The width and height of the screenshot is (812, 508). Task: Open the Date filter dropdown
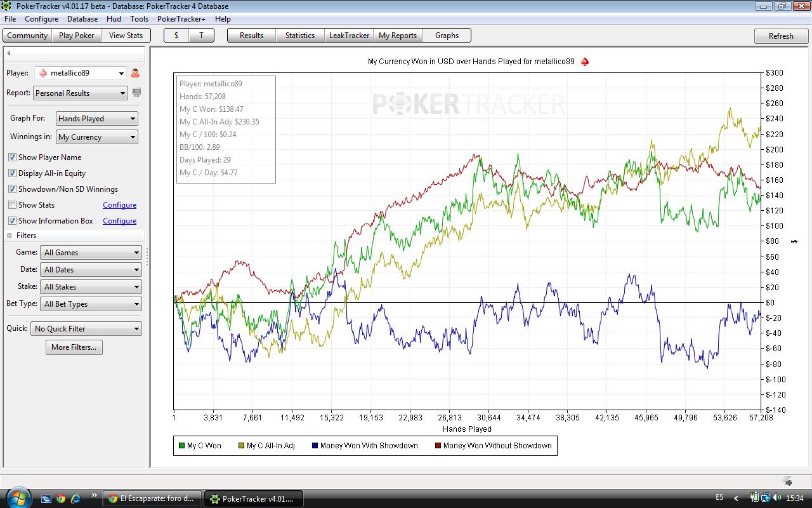click(x=91, y=270)
